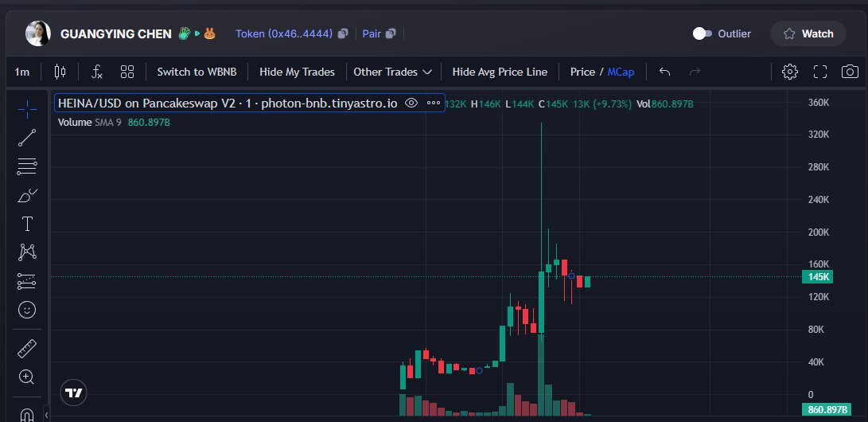Toggle Hide Avg Price Line
Screen dimensions: 868x422
coord(500,72)
